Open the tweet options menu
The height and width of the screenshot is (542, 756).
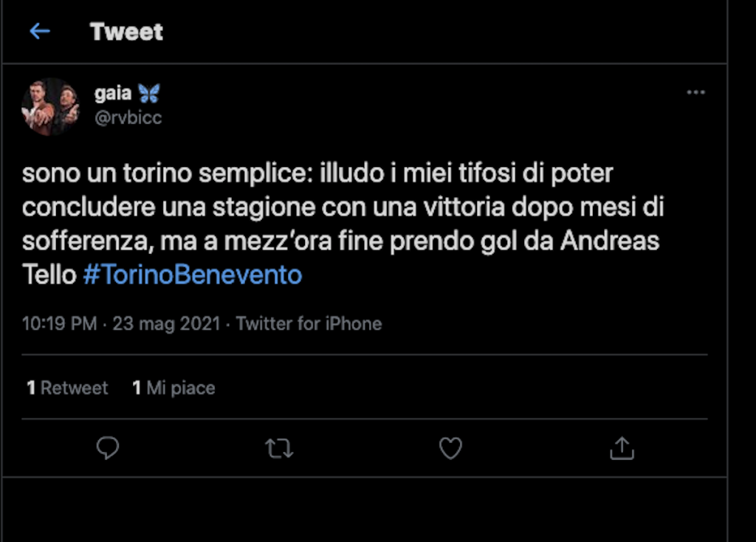pos(695,91)
